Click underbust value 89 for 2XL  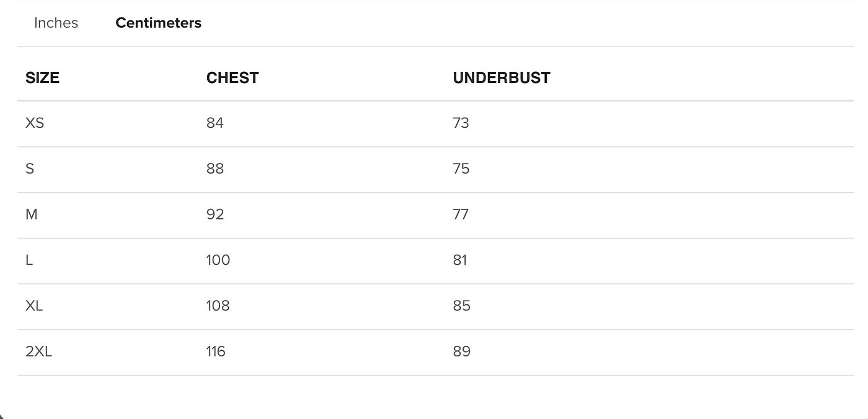click(462, 351)
